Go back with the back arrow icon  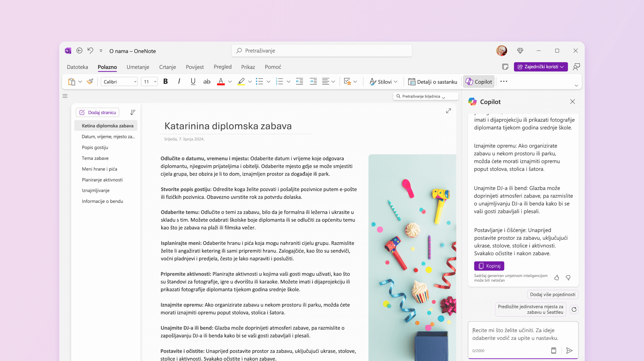point(79,51)
